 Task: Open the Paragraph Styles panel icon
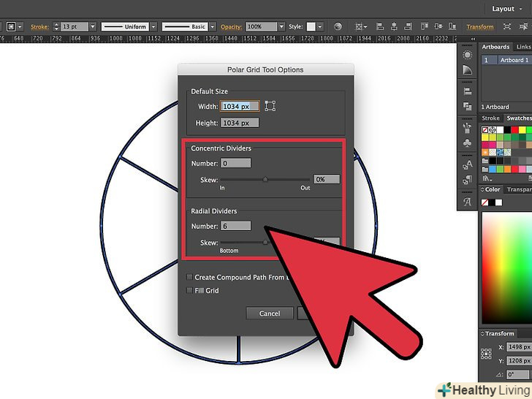[x=467, y=183]
